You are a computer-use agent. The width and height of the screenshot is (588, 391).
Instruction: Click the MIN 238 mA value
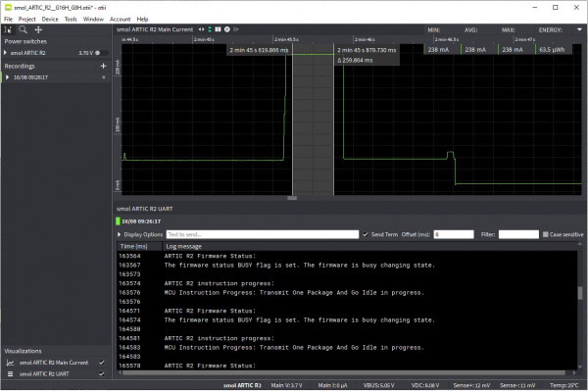438,49
